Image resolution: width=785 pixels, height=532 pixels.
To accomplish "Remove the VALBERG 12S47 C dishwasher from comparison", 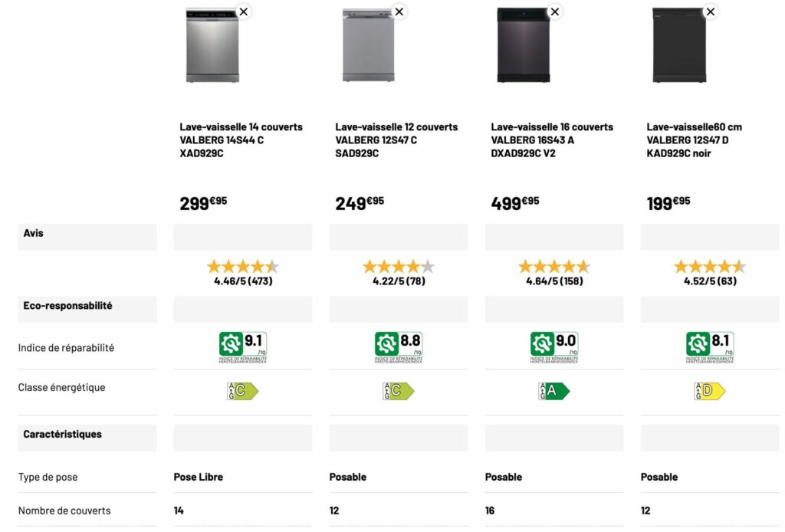I will pos(399,11).
